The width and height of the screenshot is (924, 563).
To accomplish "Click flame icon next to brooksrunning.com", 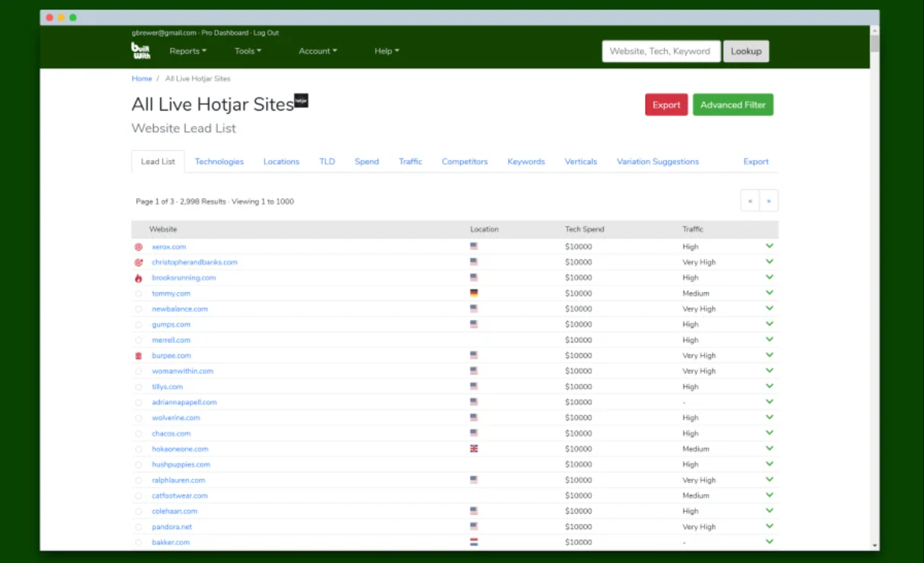I will 139,278.
